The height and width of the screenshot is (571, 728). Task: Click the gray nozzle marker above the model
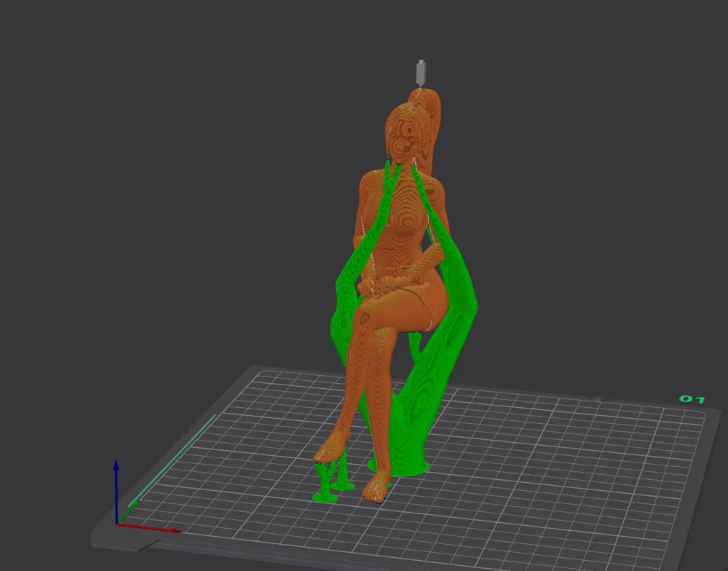click(x=421, y=73)
